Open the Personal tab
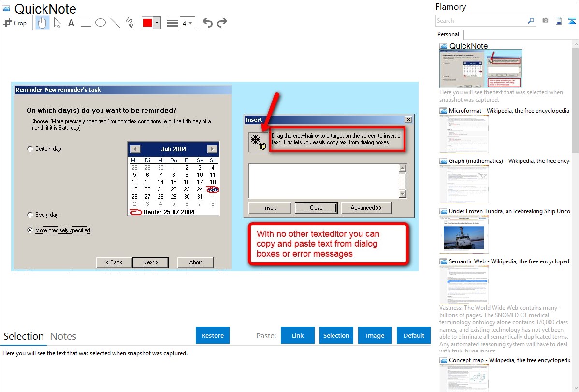Image resolution: width=579 pixels, height=392 pixels. (x=449, y=34)
